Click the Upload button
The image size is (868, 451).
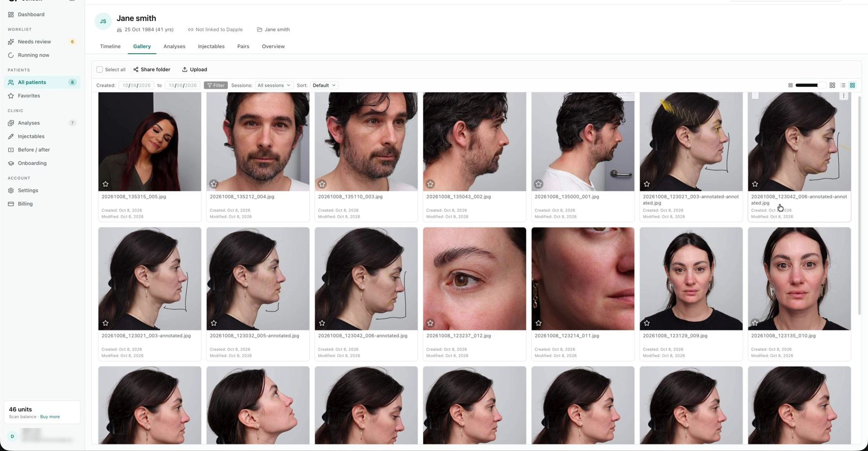pyautogui.click(x=194, y=69)
